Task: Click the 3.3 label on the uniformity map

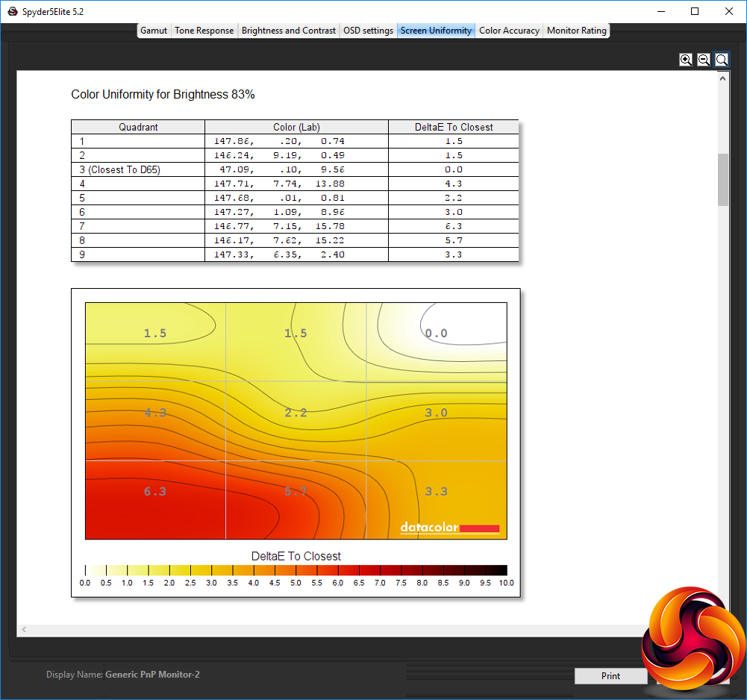Action: (x=437, y=491)
